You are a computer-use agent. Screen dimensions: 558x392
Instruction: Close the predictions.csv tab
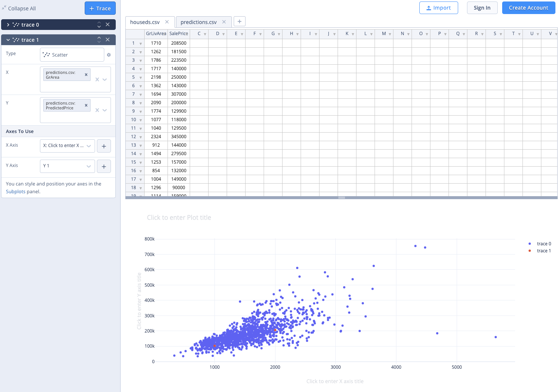click(x=224, y=22)
